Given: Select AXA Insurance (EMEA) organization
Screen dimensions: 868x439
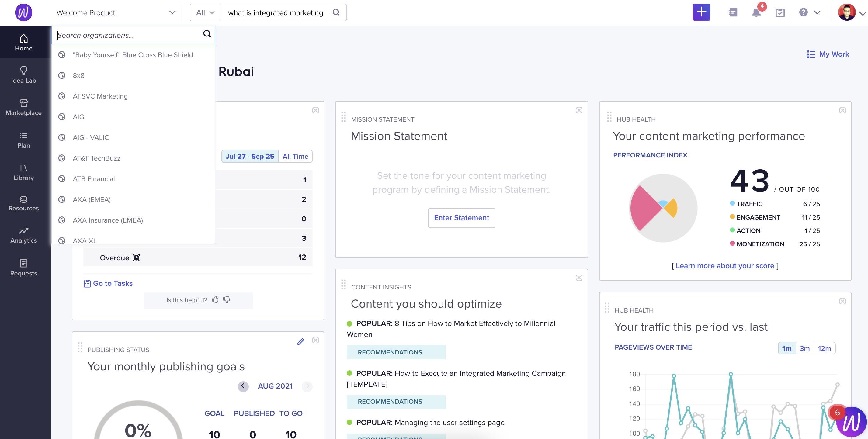Looking at the screenshot, I should click(133, 220).
